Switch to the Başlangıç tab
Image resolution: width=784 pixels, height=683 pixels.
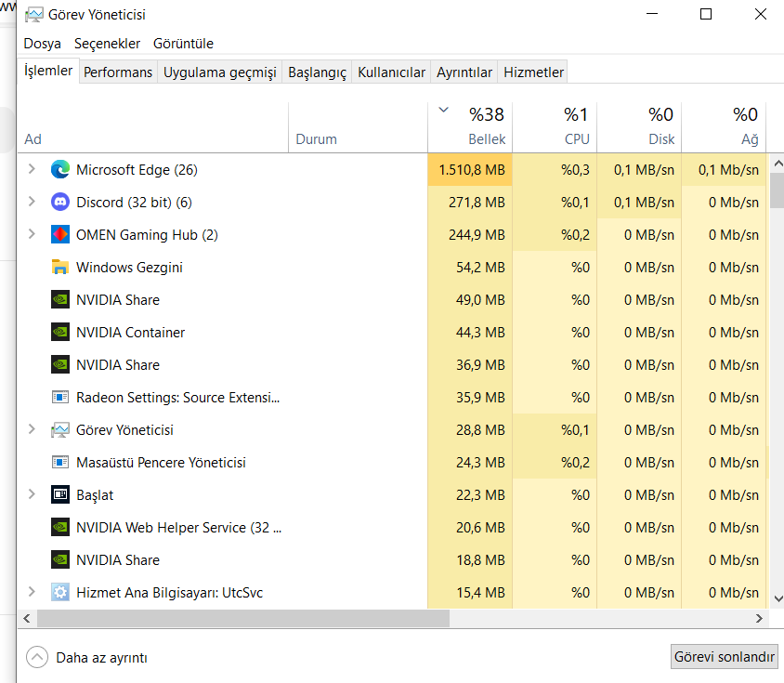click(x=317, y=72)
